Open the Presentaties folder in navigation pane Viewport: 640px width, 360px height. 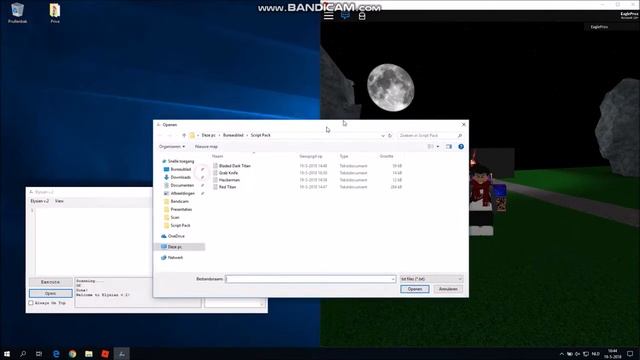tap(181, 209)
